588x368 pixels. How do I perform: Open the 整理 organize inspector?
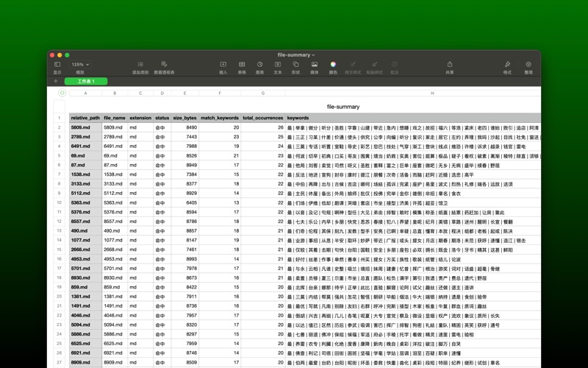(528, 65)
